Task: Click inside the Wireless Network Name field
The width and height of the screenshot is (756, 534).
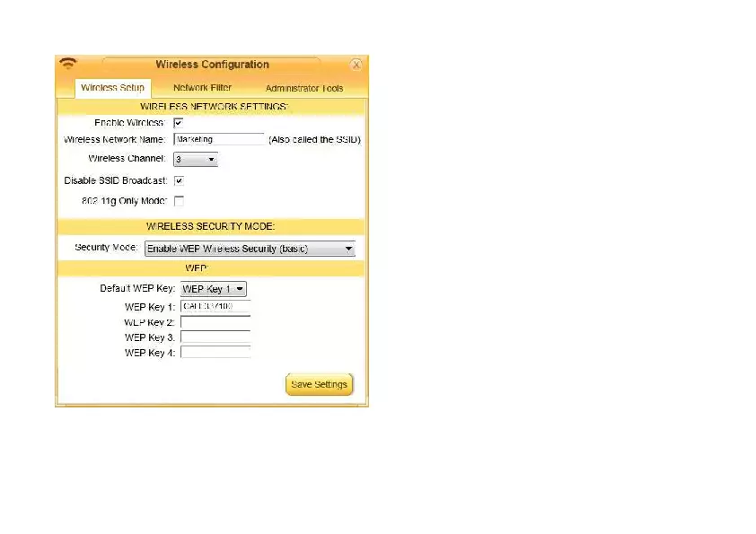Action: tap(219, 139)
